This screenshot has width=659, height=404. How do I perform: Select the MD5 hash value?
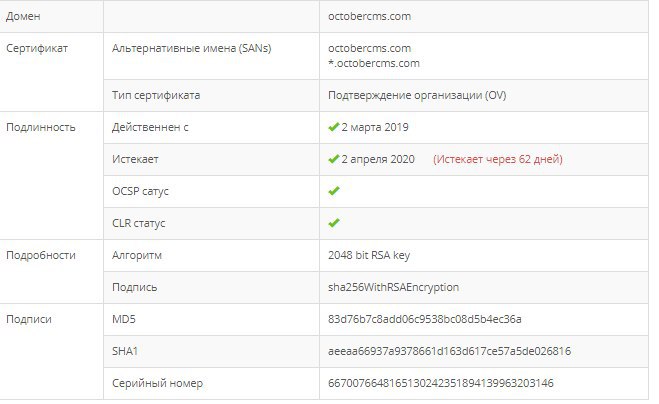click(424, 319)
